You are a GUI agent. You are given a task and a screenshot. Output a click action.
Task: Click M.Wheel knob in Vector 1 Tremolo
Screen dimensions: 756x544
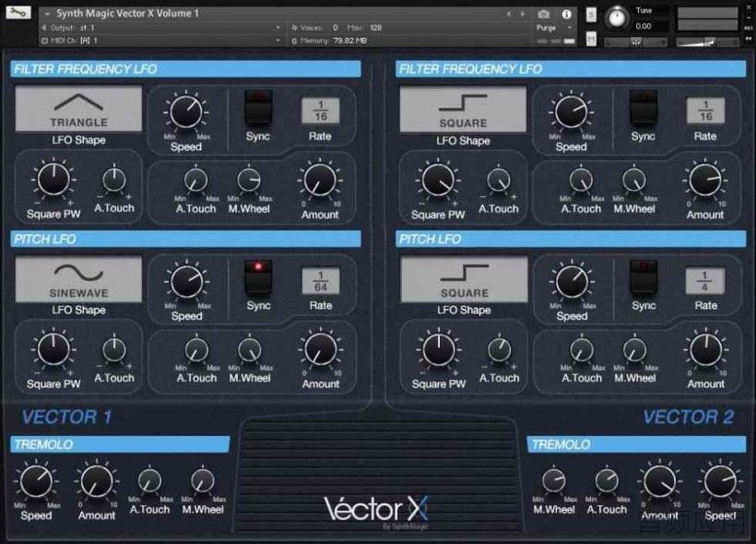click(203, 481)
